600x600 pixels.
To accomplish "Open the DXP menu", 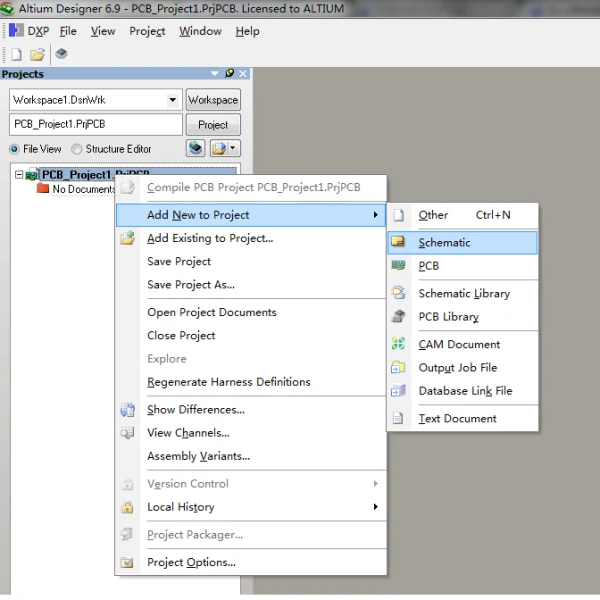I will [x=38, y=31].
